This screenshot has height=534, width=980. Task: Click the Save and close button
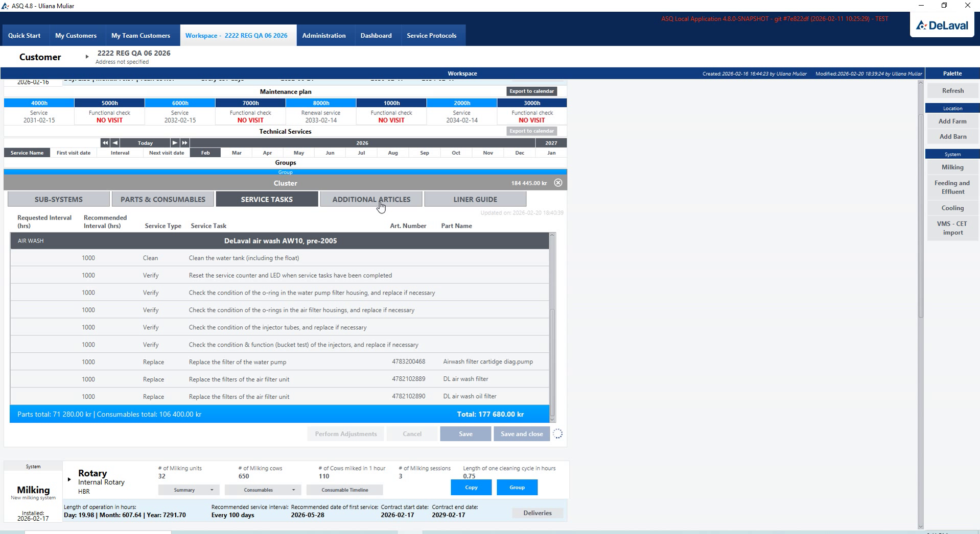pos(522,434)
